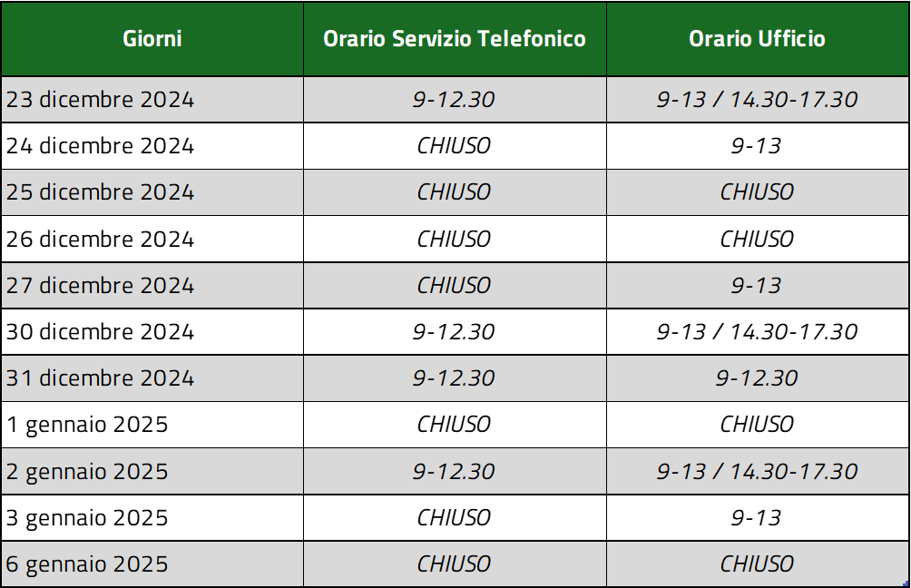Click the Orario Ufficio header cell

[758, 39]
